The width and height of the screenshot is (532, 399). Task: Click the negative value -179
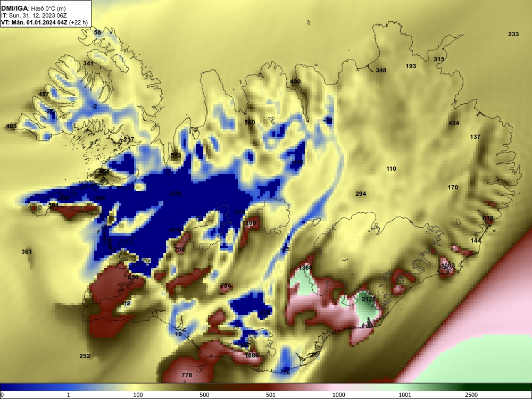click(239, 212)
